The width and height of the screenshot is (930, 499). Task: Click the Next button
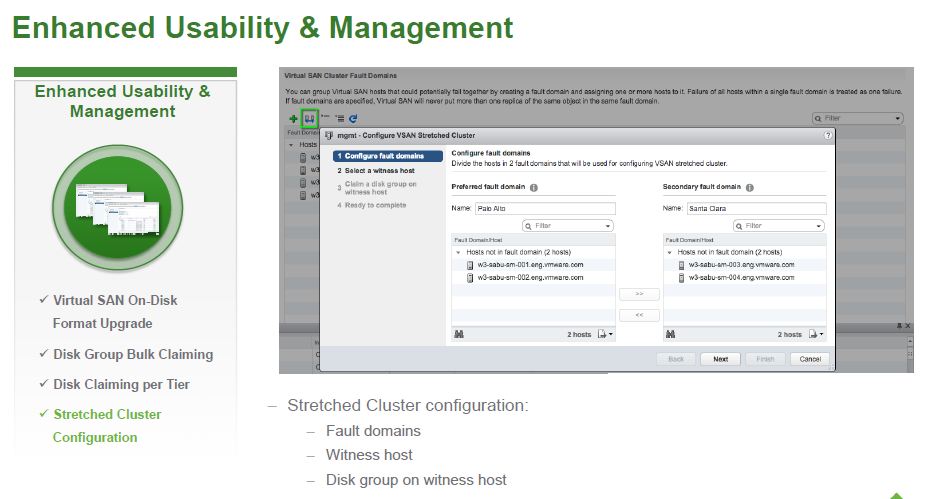[720, 359]
